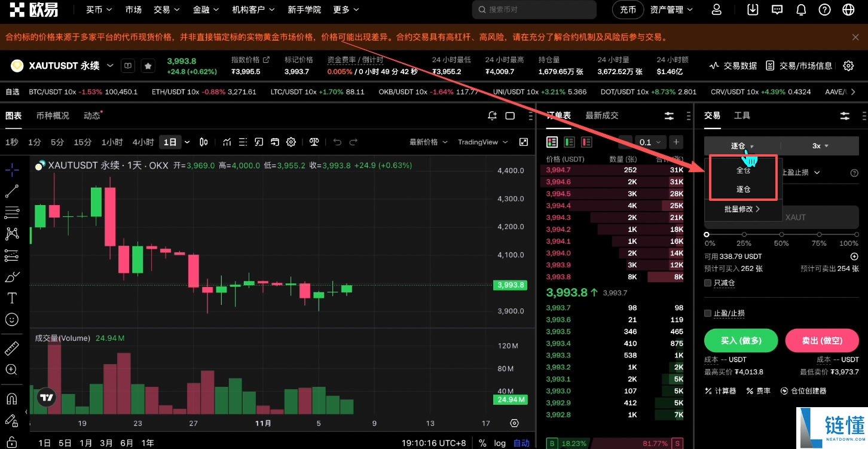Open the support chat message icon
868x449 pixels.
click(777, 10)
